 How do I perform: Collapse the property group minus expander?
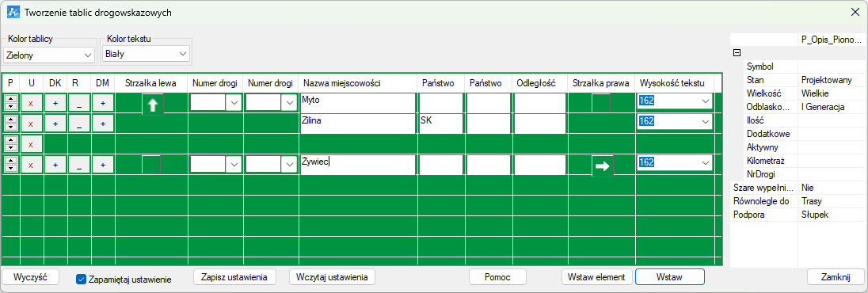(x=737, y=53)
